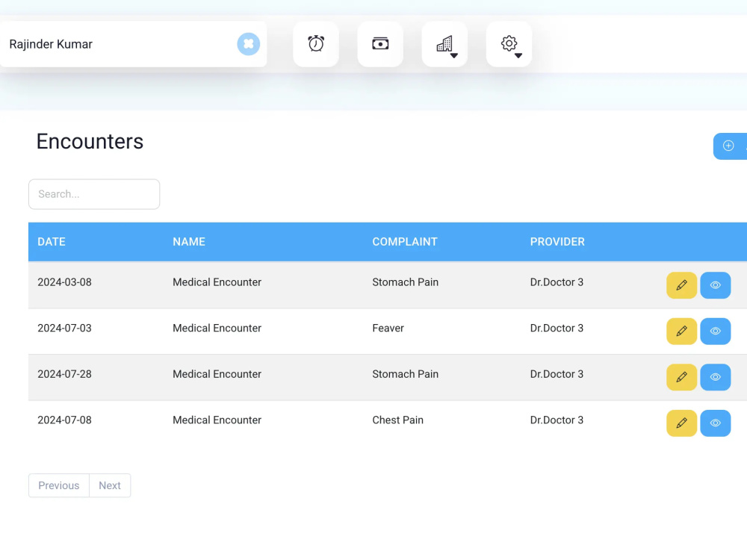
Task: Expand the building facility dropdown
Action: [444, 44]
